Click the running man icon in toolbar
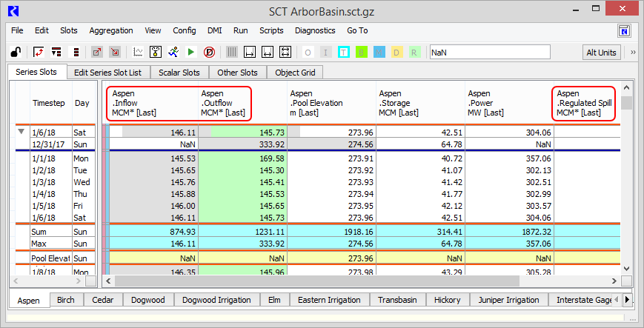 point(173,53)
